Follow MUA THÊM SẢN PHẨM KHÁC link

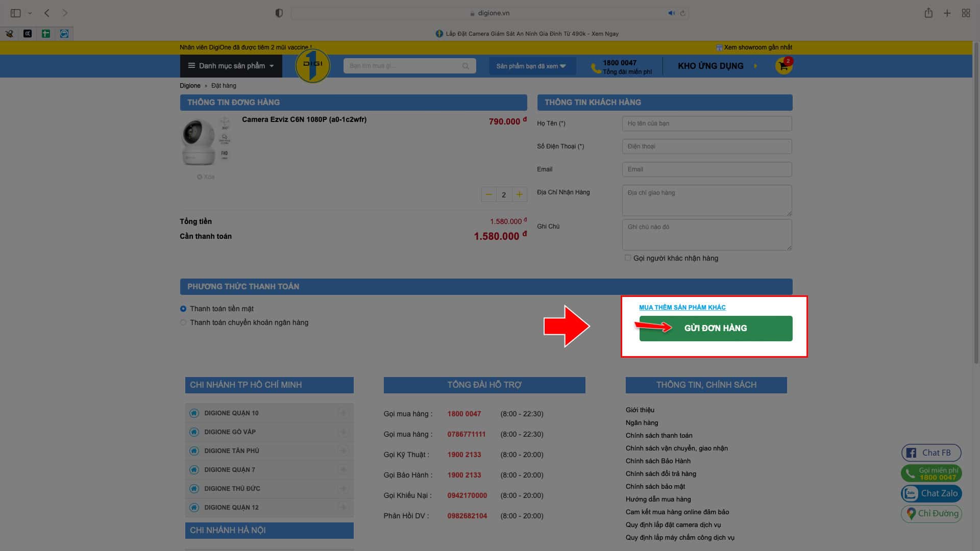pyautogui.click(x=682, y=307)
